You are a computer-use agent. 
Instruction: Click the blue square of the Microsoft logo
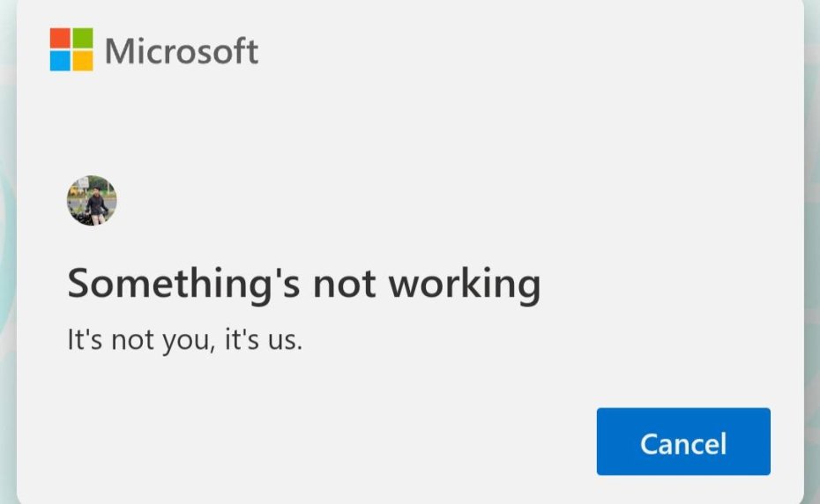click(60, 61)
